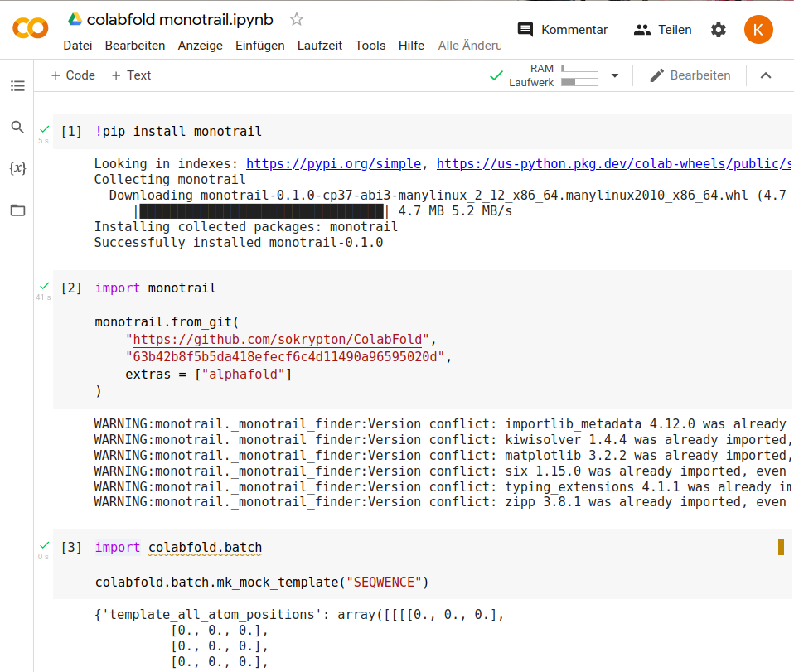This screenshot has height=672, width=794.
Task: Open the pypi.org/simple link
Action: click(334, 163)
